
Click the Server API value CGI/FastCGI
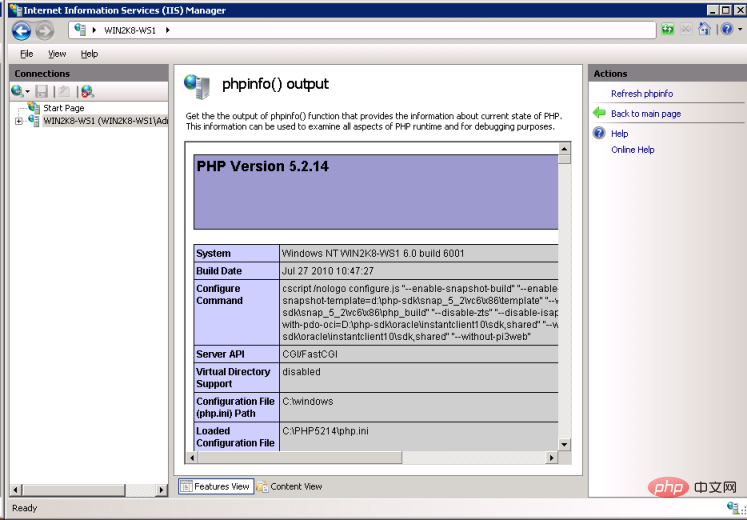pyautogui.click(x=310, y=354)
